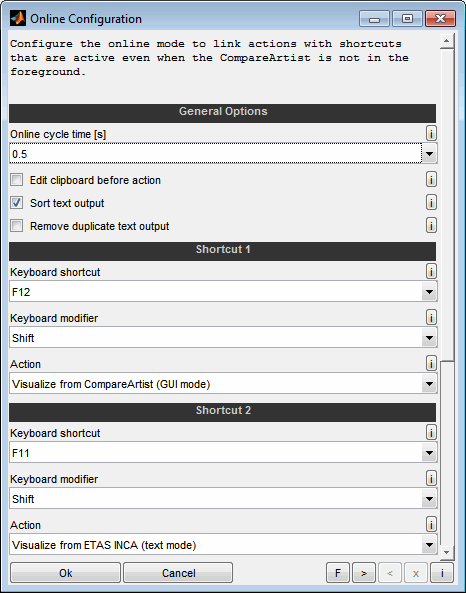Expand Shortcut 1 Action dropdown
Screen dimensions: 466x593
click(429, 384)
